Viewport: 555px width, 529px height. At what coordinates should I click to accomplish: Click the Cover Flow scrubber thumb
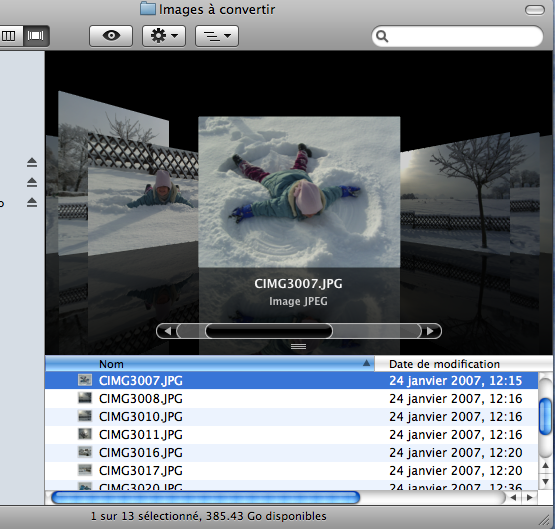(269, 331)
